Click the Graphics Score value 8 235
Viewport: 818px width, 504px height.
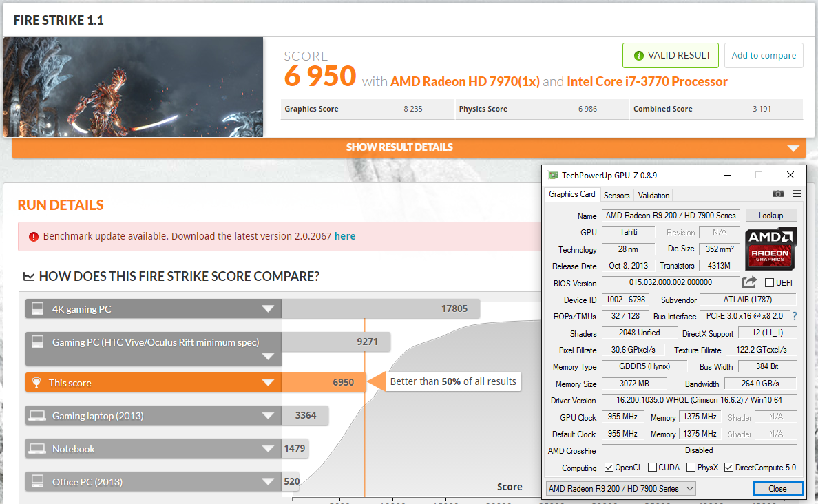pos(412,109)
